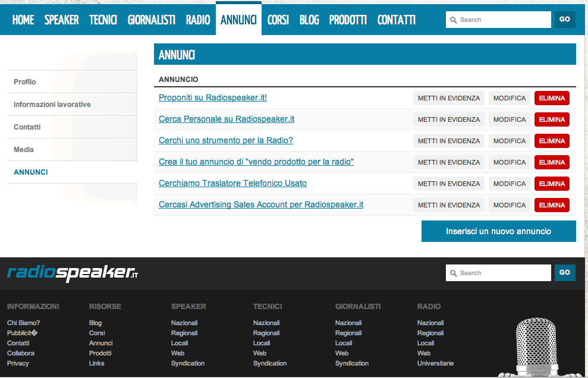Click Metti in evidenza for 'Cerchi uno strumento'
The width and height of the screenshot is (588, 378).
coord(449,141)
